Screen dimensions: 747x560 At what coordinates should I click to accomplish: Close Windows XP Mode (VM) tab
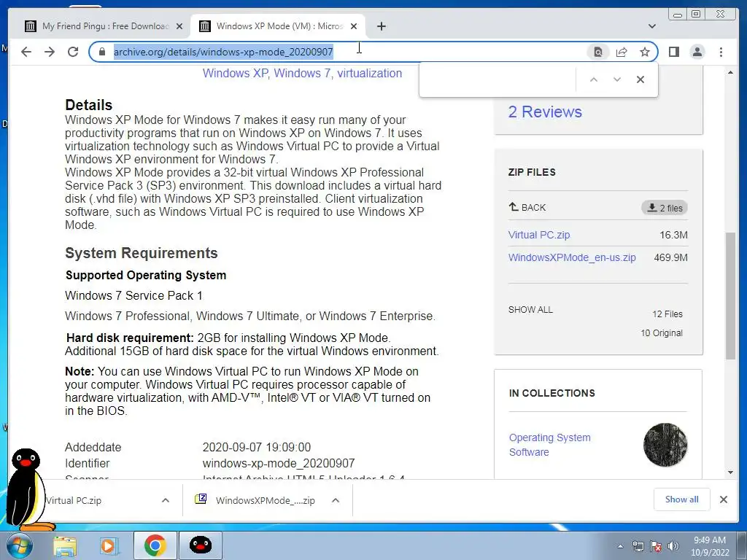point(354,26)
